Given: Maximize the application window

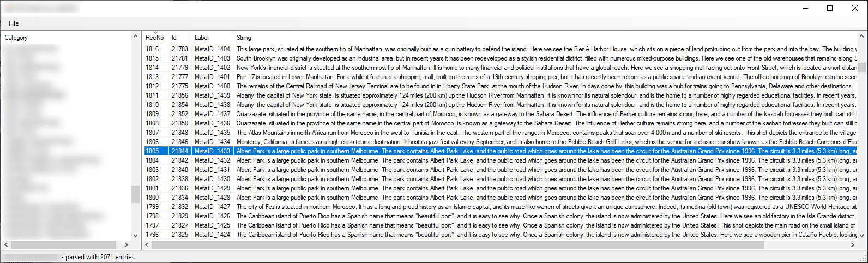Looking at the screenshot, I should coord(830,8).
